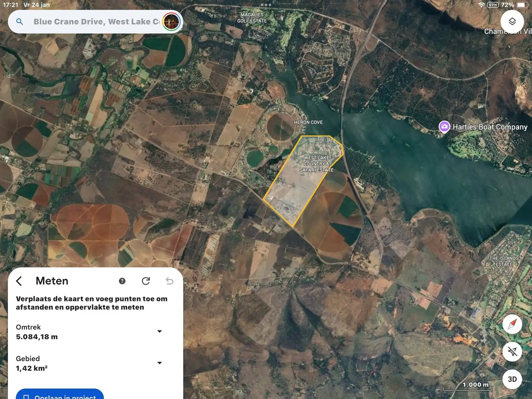Open the map layers button
This screenshot has height=399, width=532.
pyautogui.click(x=512, y=22)
